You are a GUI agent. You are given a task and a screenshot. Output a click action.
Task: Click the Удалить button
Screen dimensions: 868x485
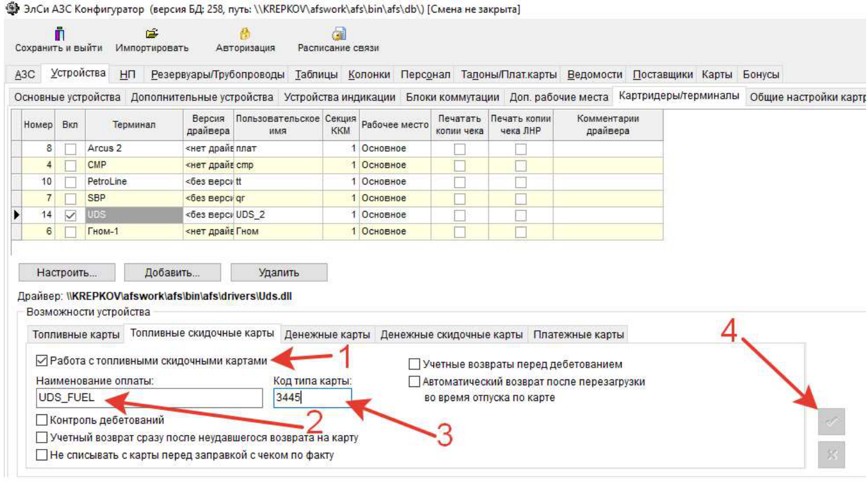279,273
